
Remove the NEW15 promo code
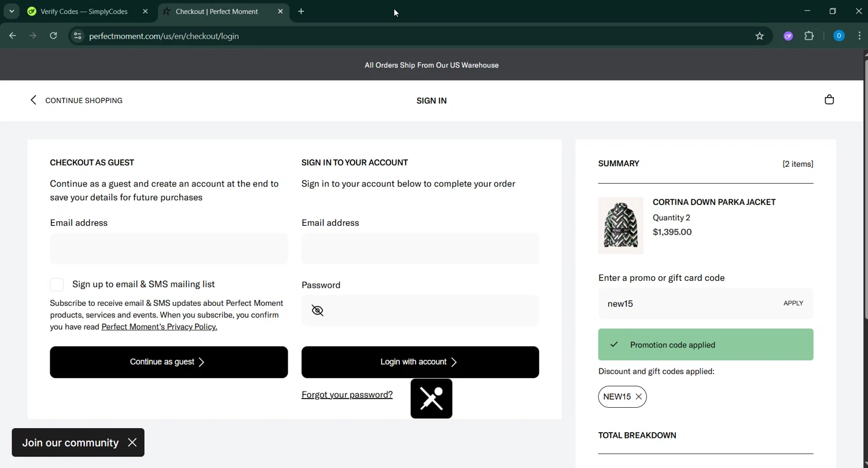[638, 397]
